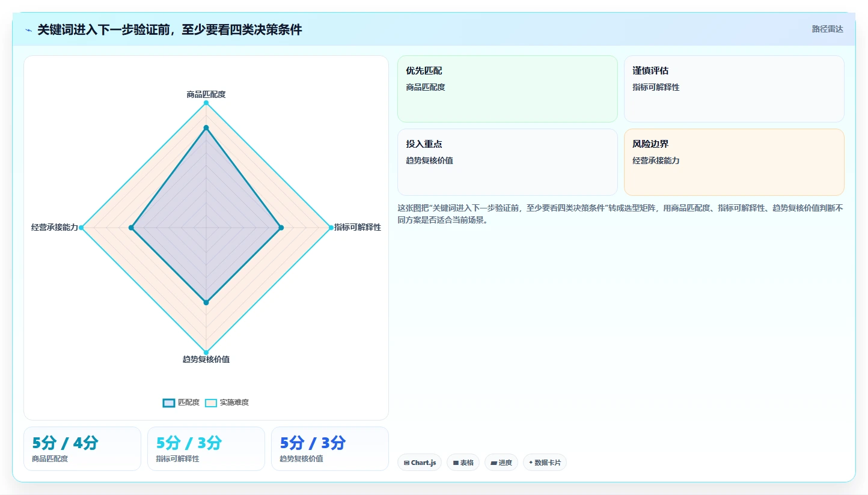Click the top 匹配度 data point on radar
Image resolution: width=868 pixels, height=495 pixels.
(x=206, y=127)
